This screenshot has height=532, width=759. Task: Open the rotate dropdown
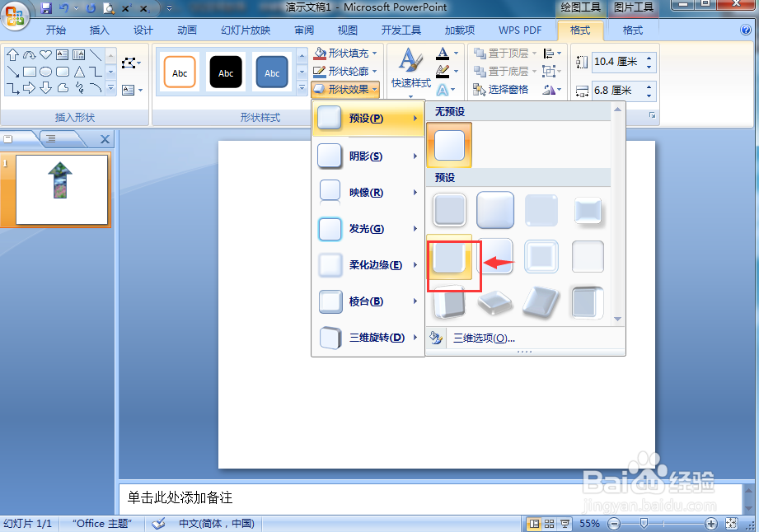tap(552, 90)
